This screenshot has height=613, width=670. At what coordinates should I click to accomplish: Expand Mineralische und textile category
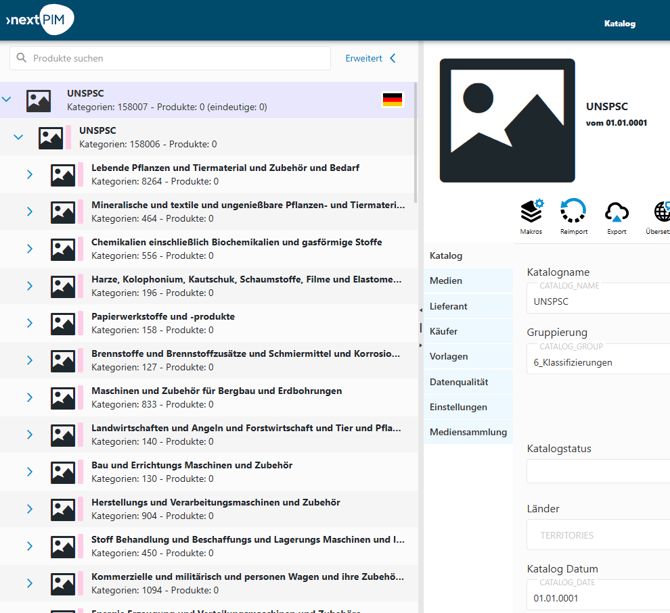tap(29, 211)
